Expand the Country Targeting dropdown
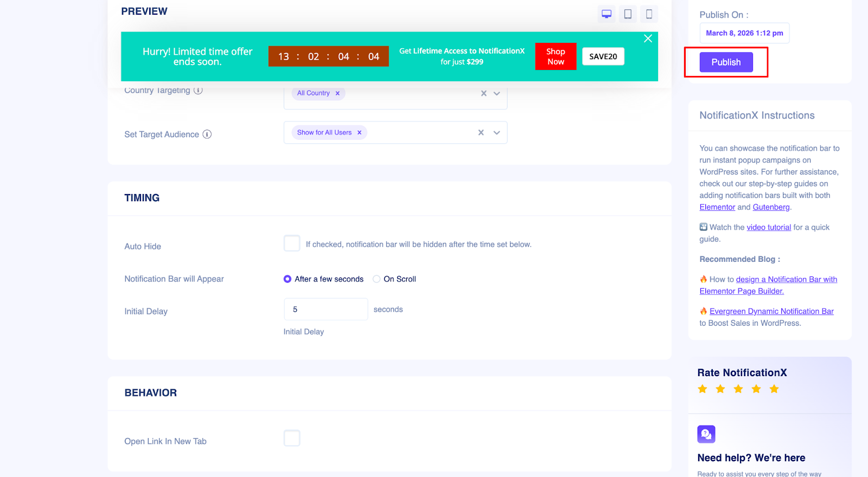The width and height of the screenshot is (868, 477). tap(496, 93)
